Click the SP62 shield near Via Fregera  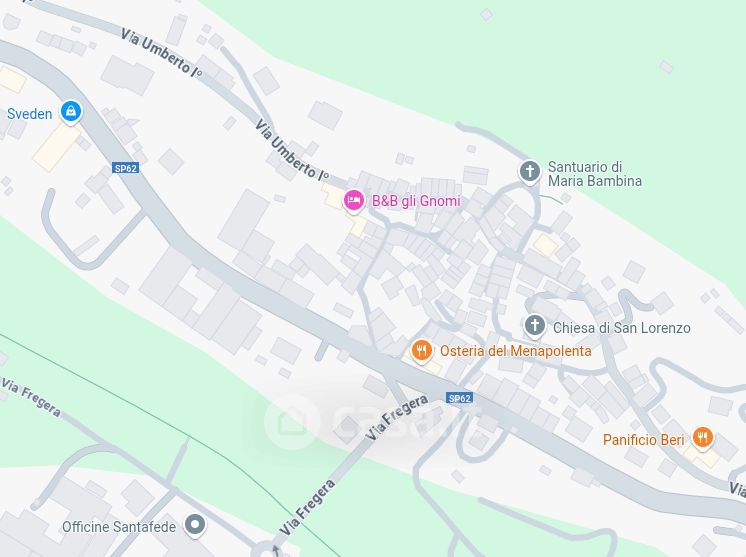459,398
